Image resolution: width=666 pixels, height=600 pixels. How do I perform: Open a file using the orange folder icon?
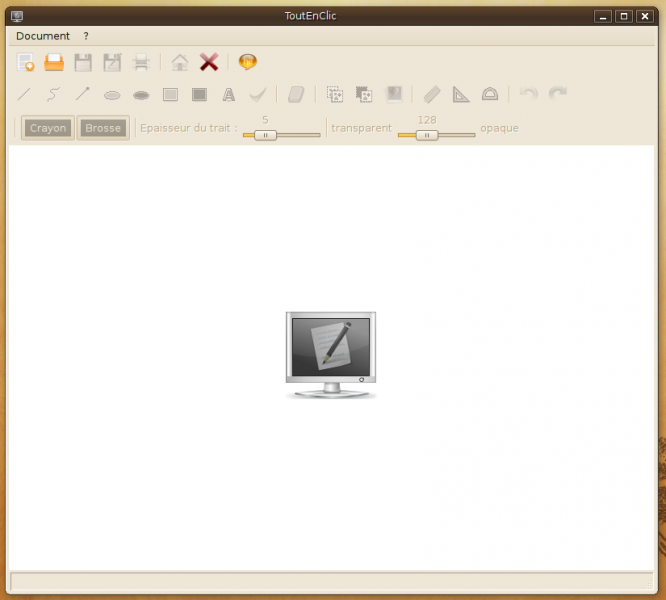coord(54,62)
